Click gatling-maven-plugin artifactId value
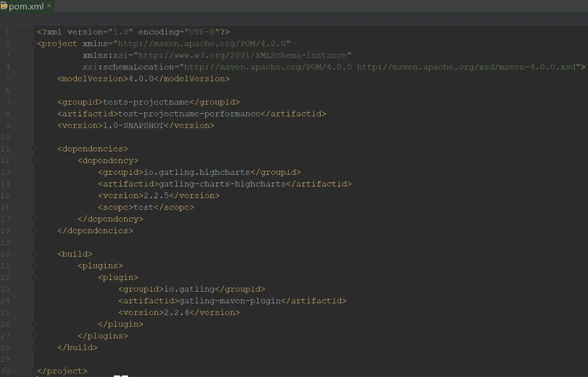588x377 pixels. [x=230, y=301]
